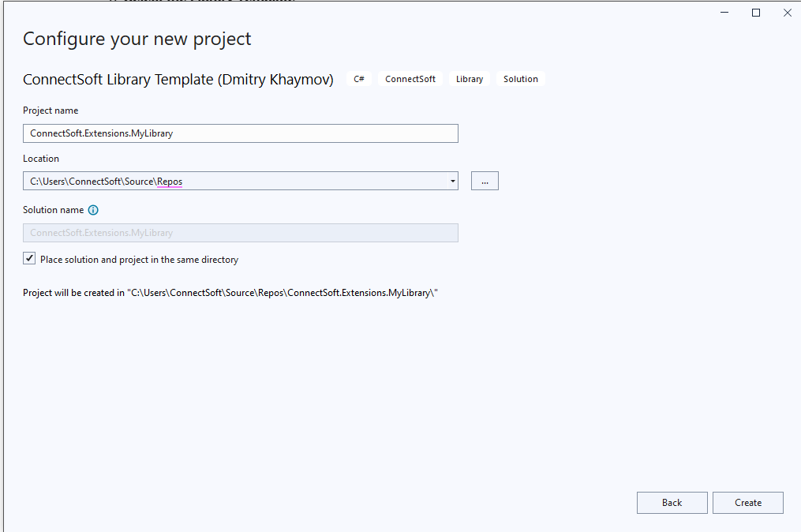Select the Library template tag
This screenshot has height=532, width=801.
click(469, 79)
